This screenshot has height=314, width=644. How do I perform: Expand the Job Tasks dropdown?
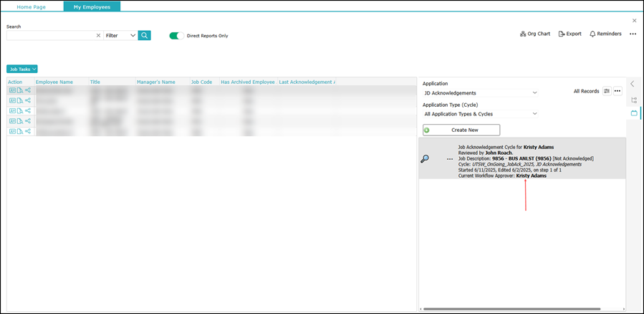click(22, 69)
